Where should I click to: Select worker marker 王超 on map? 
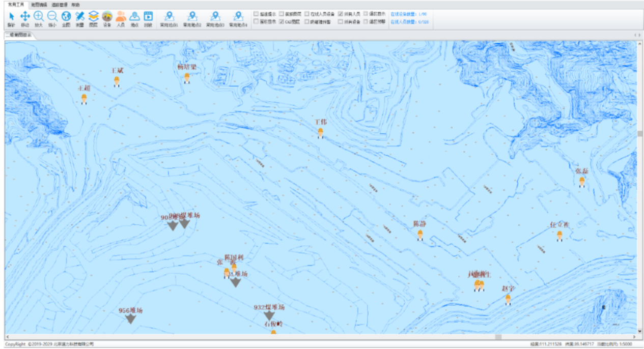click(84, 99)
